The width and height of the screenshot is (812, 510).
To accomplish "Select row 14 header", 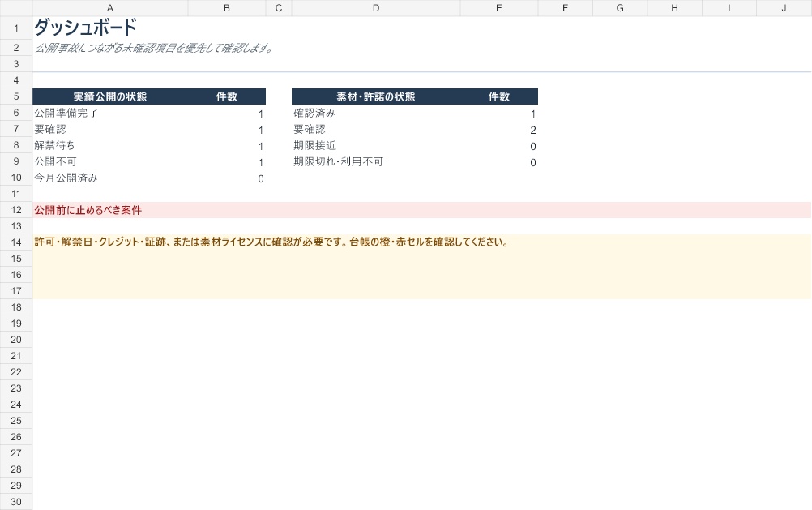I will (x=16, y=242).
